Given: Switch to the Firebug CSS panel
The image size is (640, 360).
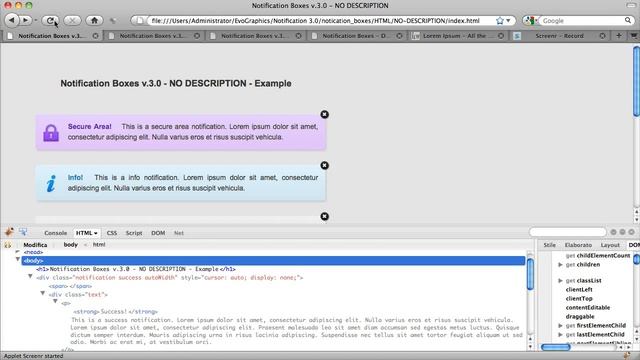Looking at the screenshot, I should (112, 233).
